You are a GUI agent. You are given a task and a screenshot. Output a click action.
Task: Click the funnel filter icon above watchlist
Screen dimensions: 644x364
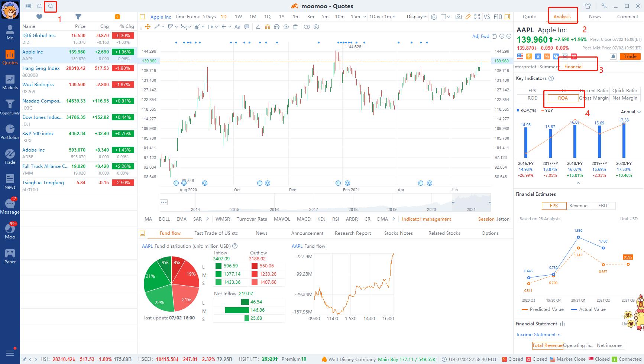pyautogui.click(x=78, y=17)
